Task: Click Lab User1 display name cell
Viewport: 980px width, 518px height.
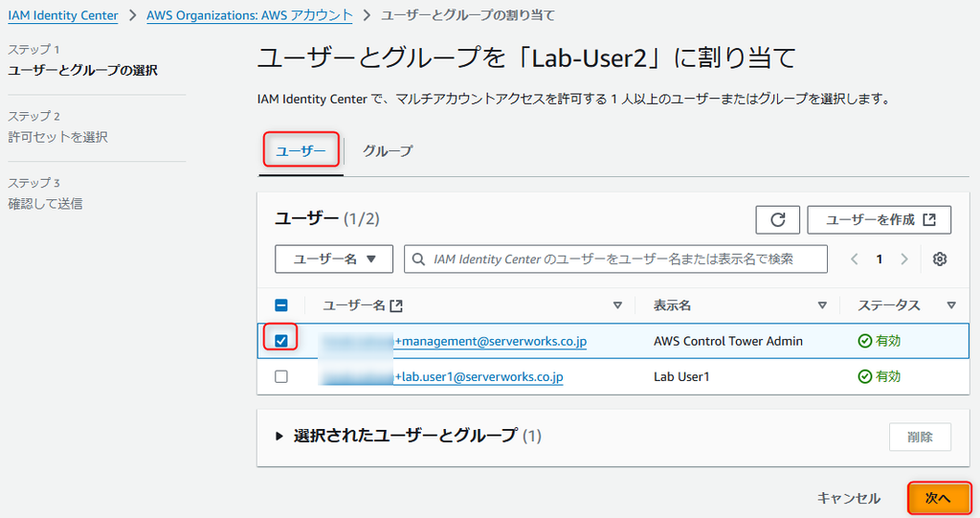Action: pos(681,376)
